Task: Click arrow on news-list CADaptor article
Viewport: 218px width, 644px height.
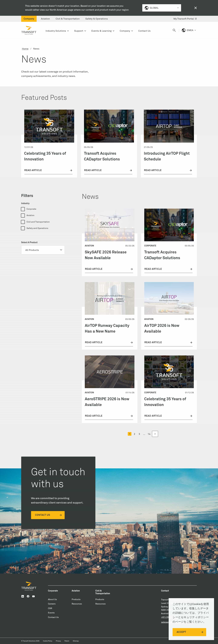Action: [x=191, y=269]
